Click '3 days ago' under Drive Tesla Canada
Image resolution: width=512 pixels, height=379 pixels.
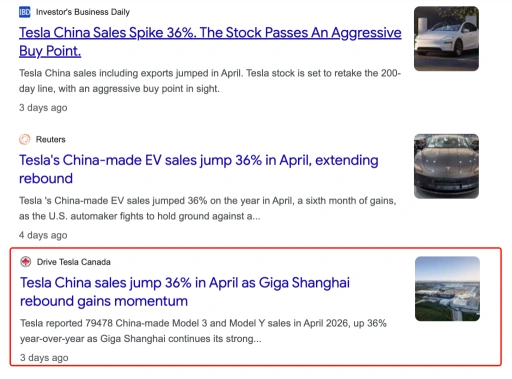click(x=44, y=358)
